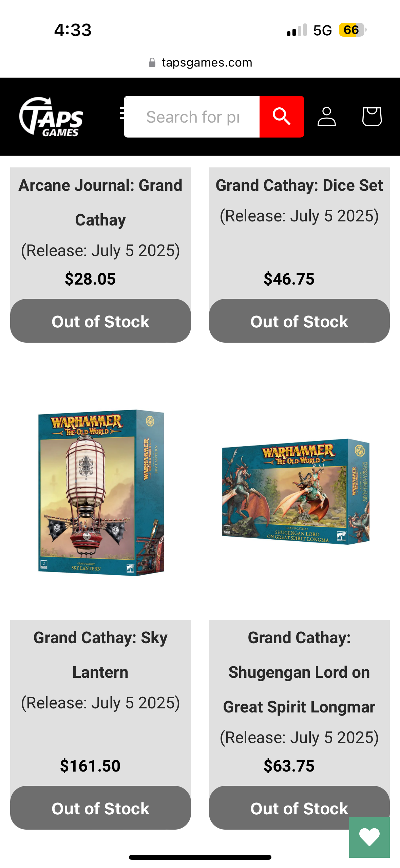Open the shopping cart bag icon
This screenshot has height=868, width=400.
coord(372,116)
